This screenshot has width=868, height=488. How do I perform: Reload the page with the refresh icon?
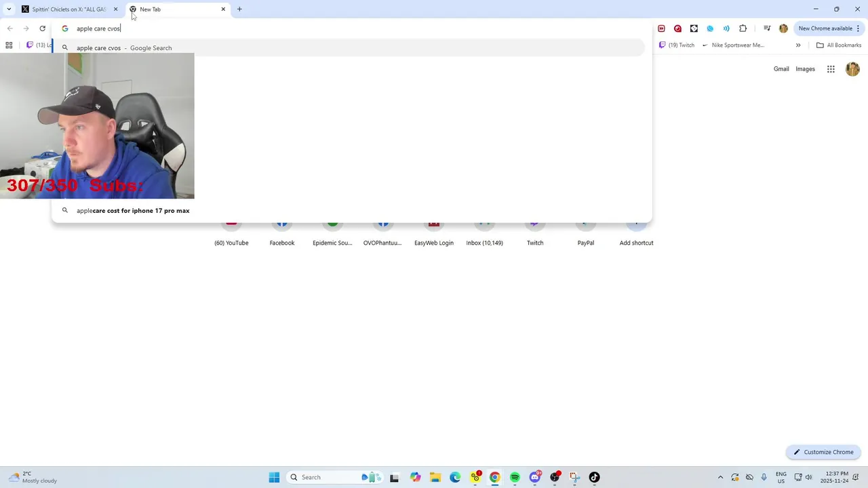42,28
